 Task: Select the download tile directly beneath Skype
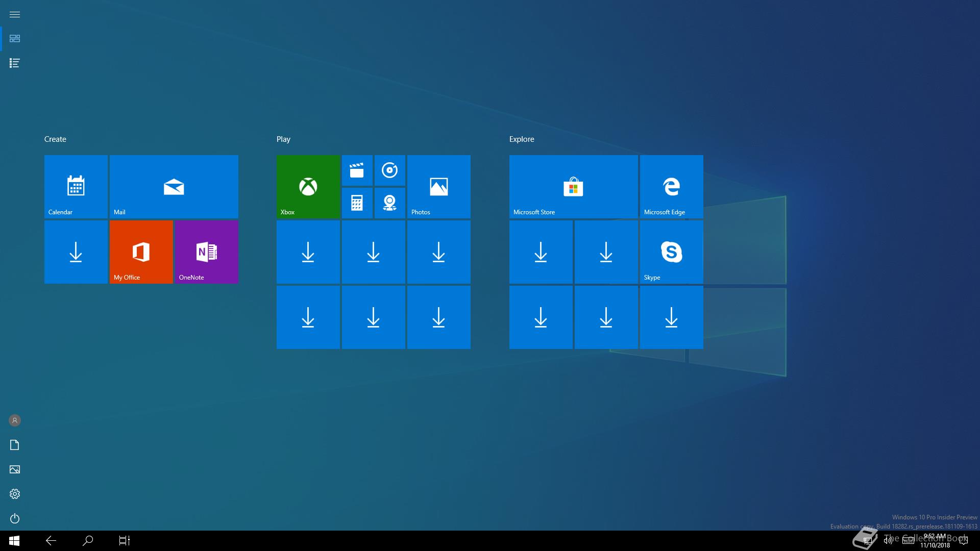672,317
